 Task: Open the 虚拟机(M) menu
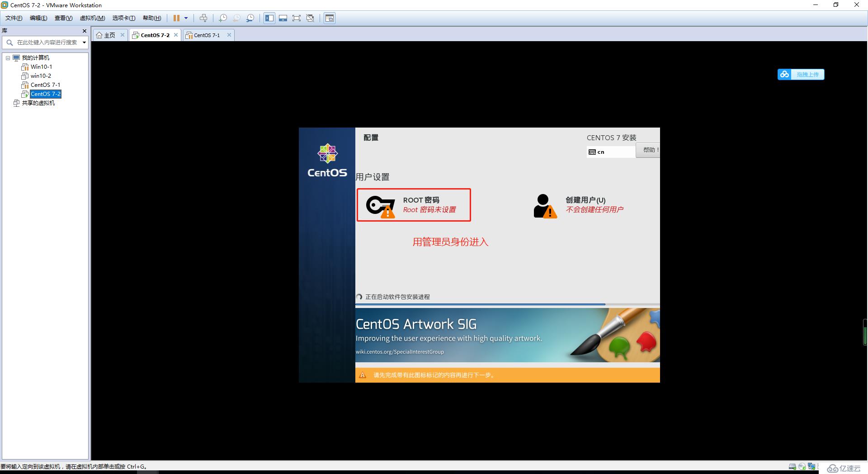92,18
